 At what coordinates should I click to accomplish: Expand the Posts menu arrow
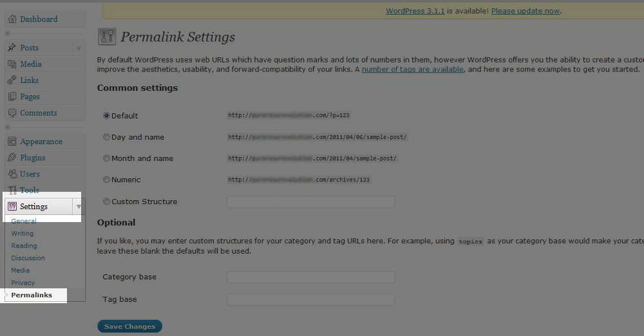click(79, 48)
